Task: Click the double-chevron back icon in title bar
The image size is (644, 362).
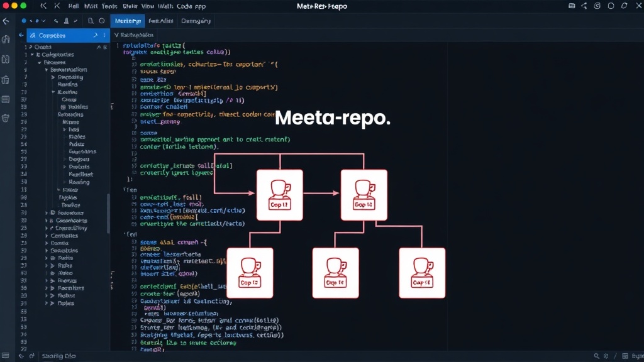Action: [43, 6]
